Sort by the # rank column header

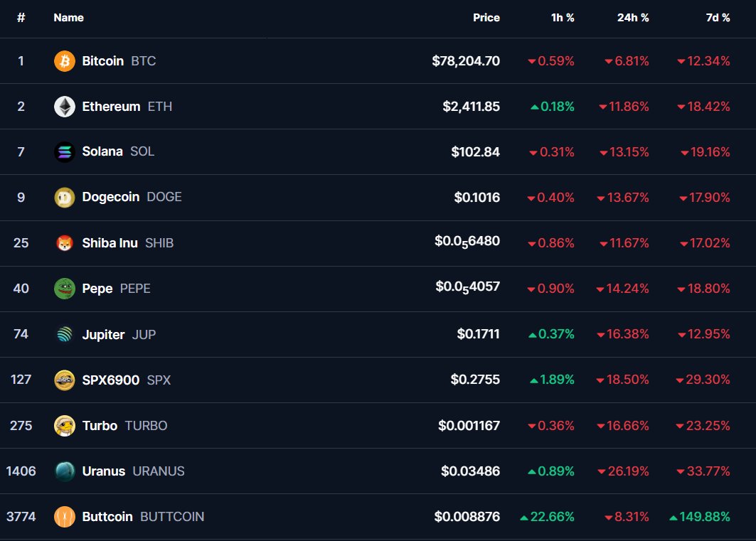click(21, 18)
